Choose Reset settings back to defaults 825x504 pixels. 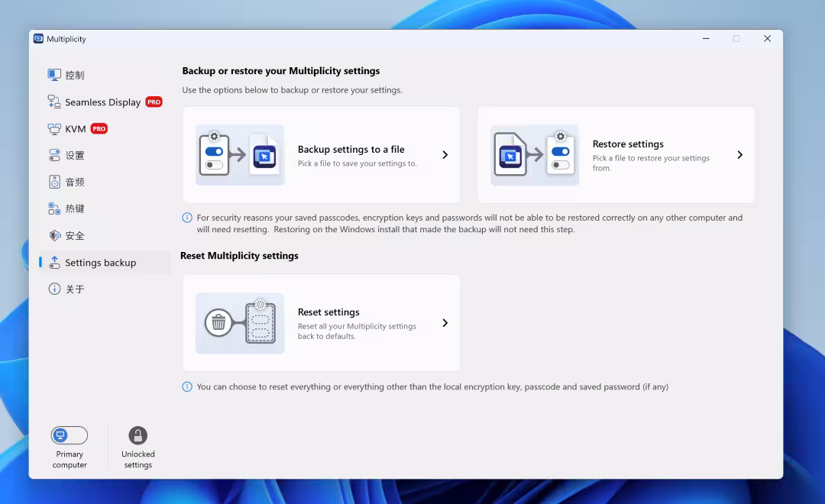[322, 323]
